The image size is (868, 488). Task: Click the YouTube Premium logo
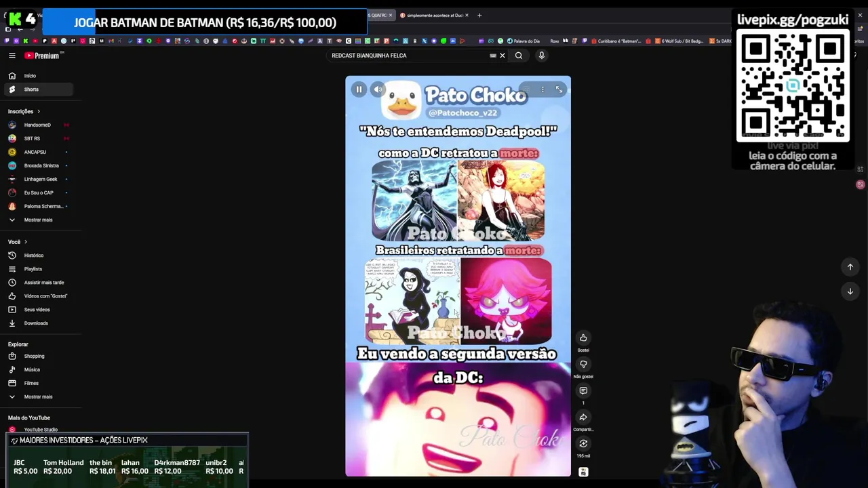tap(42, 56)
